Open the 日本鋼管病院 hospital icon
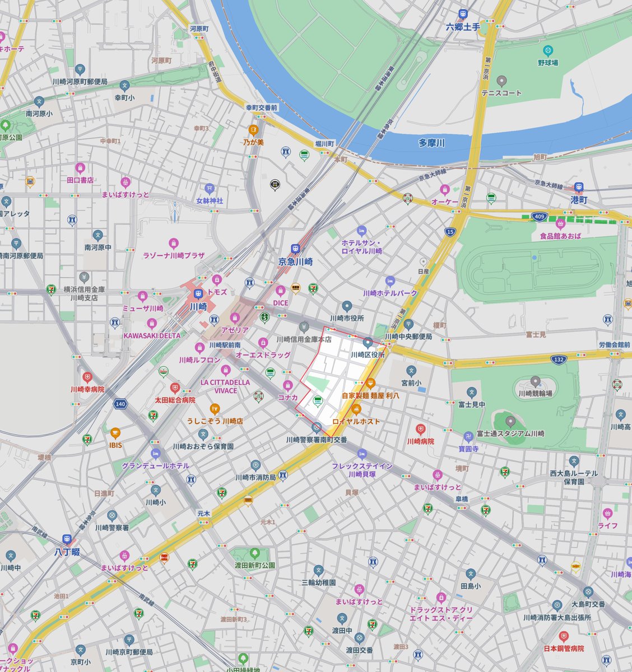Image resolution: width=632 pixels, height=672 pixels. point(563,636)
